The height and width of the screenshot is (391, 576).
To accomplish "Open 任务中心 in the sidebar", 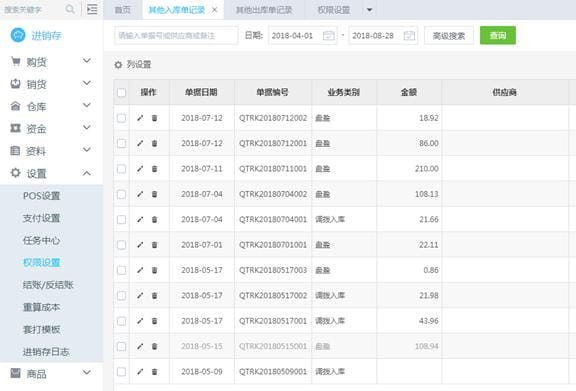I will pos(42,241).
